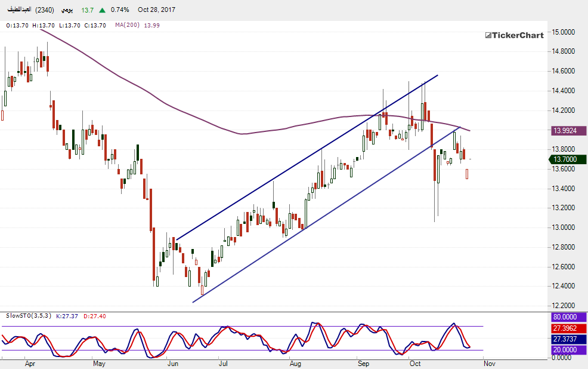Click the Nov label on time axis

click(x=489, y=362)
